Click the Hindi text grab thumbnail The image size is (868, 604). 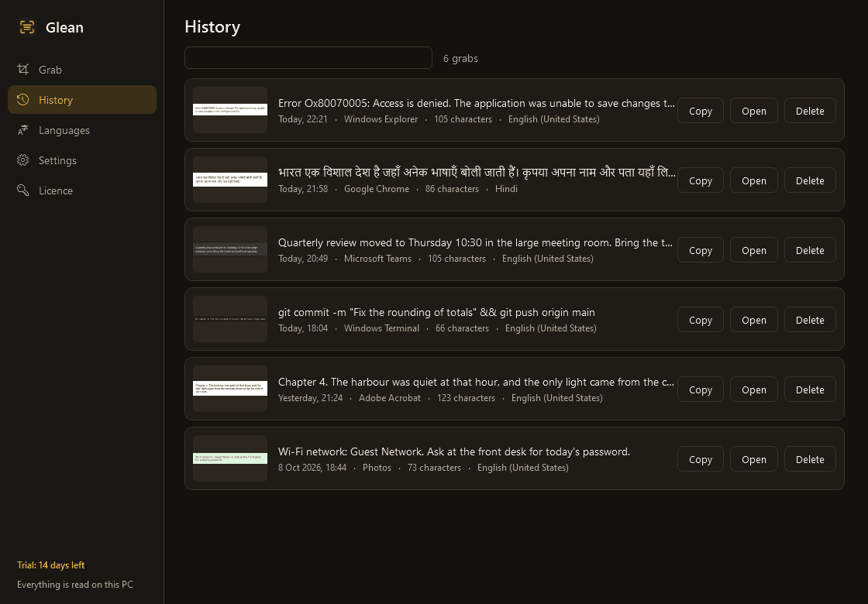coord(230,180)
